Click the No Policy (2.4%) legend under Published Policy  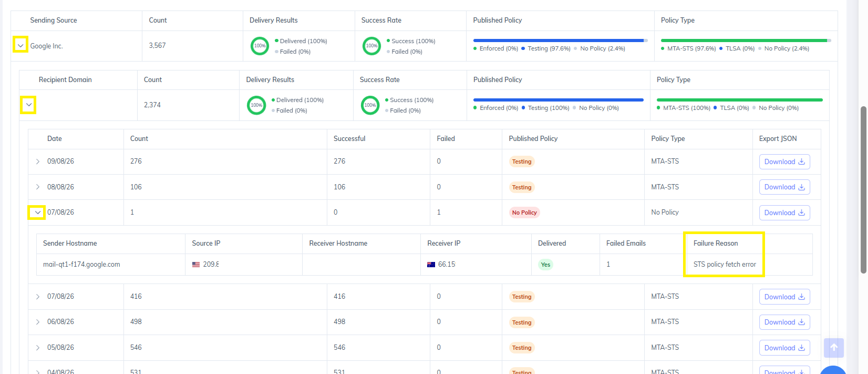pyautogui.click(x=603, y=48)
